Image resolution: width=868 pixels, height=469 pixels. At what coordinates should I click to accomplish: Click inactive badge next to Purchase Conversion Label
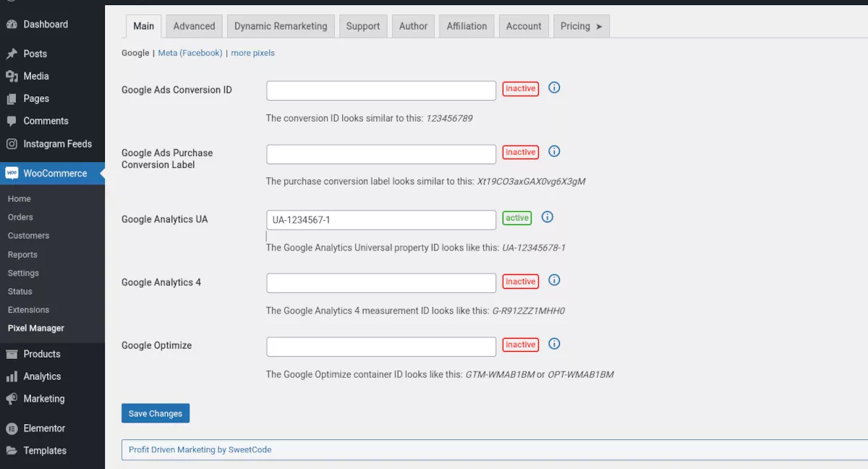coord(521,153)
